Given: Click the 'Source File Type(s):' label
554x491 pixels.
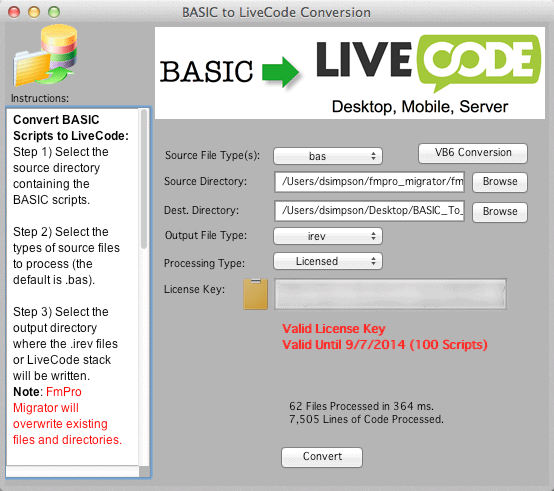Looking at the screenshot, I should pos(212,155).
